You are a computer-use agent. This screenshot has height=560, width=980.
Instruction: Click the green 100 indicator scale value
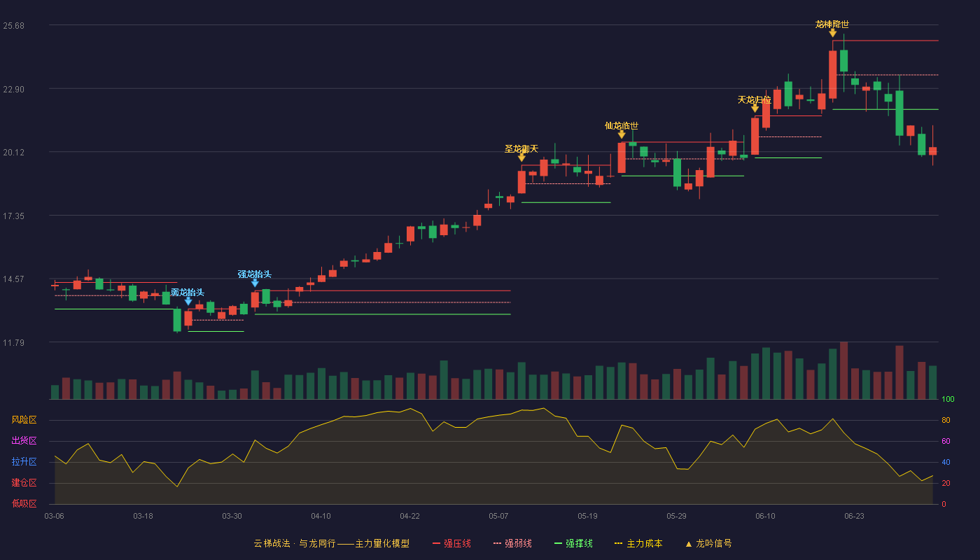(948, 399)
